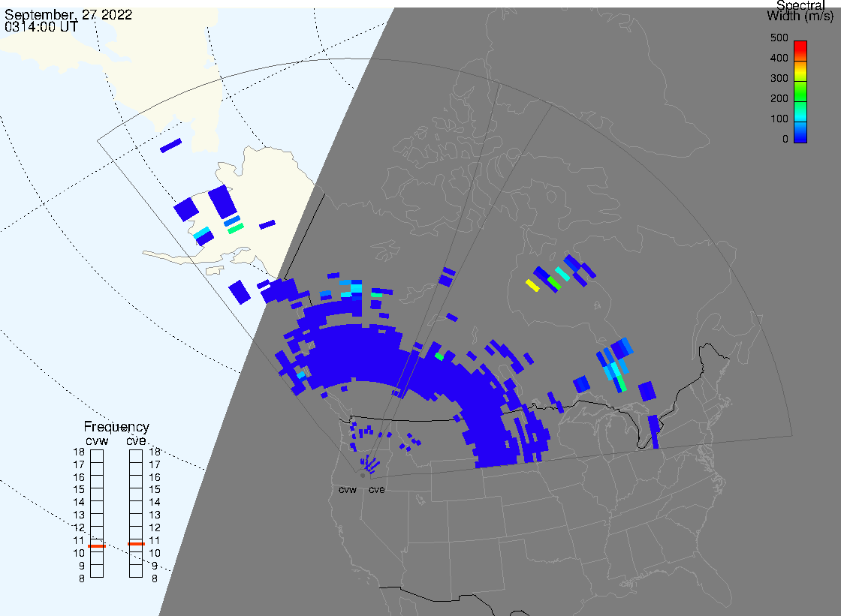
Task: Click the 0314:00 UT timestamp
Action: point(41,27)
